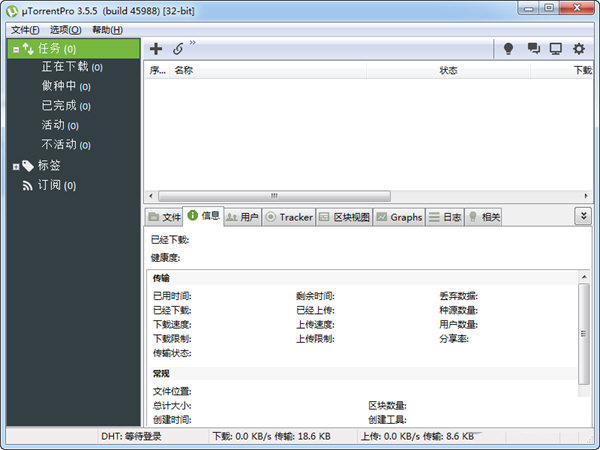Switch to the 用户 tab

click(x=242, y=217)
